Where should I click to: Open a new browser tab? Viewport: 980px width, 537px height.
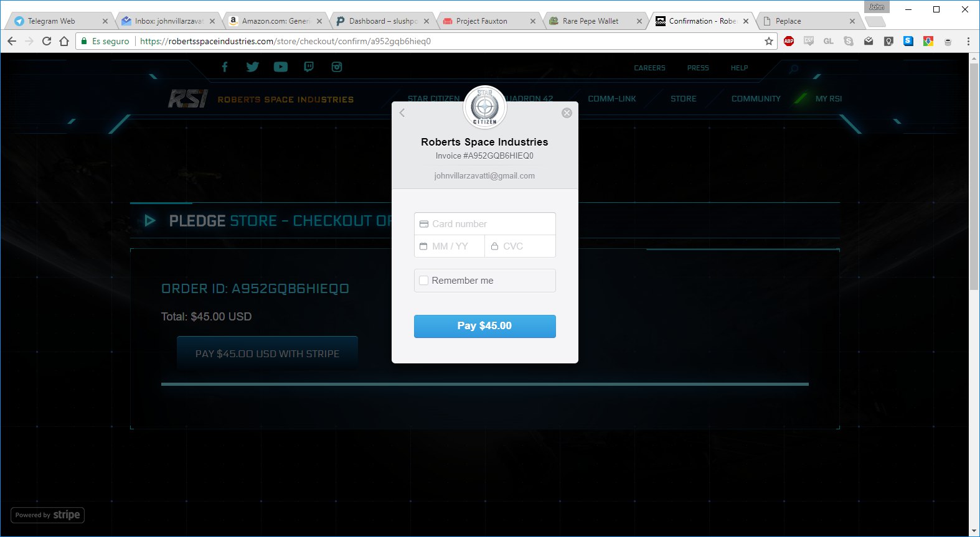(x=875, y=22)
